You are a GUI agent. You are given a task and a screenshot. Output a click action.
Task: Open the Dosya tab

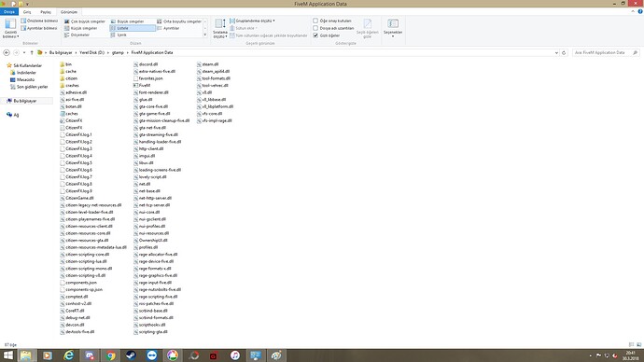tap(9, 12)
